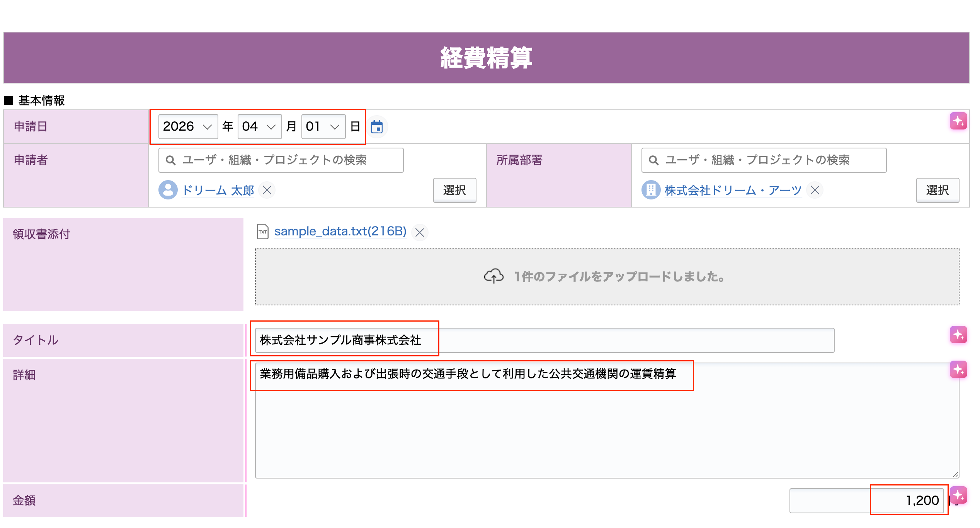
Task: Click the 選択 button for 所属部署
Action: click(x=937, y=190)
